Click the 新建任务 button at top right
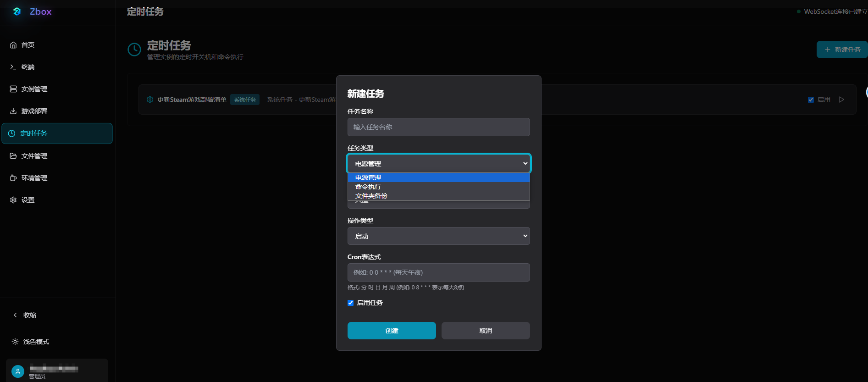This screenshot has height=382, width=868. (x=842, y=50)
